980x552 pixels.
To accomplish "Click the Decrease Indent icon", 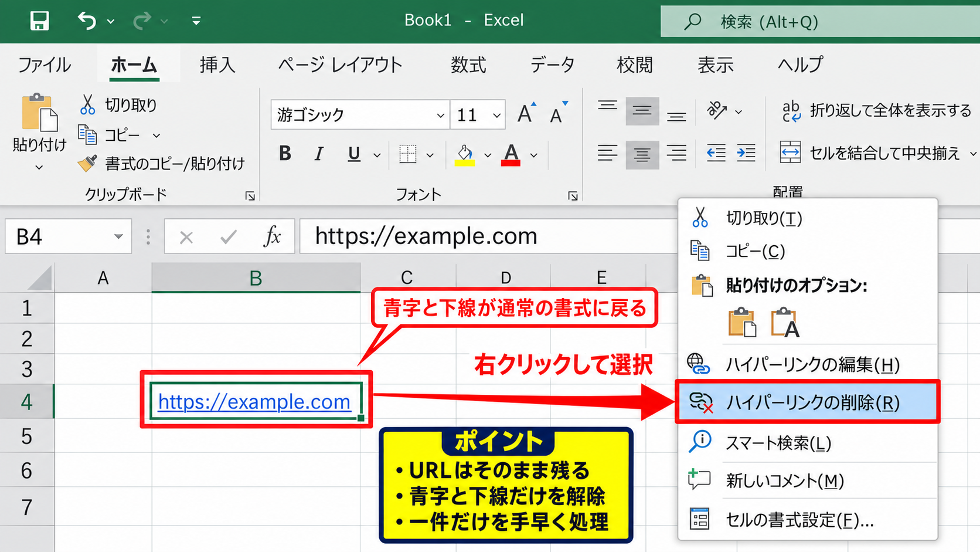I will click(x=716, y=154).
